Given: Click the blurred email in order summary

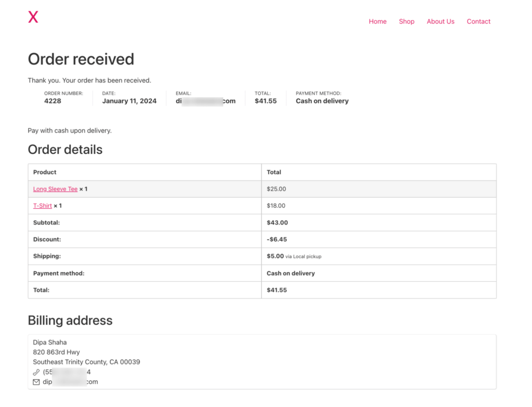Looking at the screenshot, I should (205, 101).
